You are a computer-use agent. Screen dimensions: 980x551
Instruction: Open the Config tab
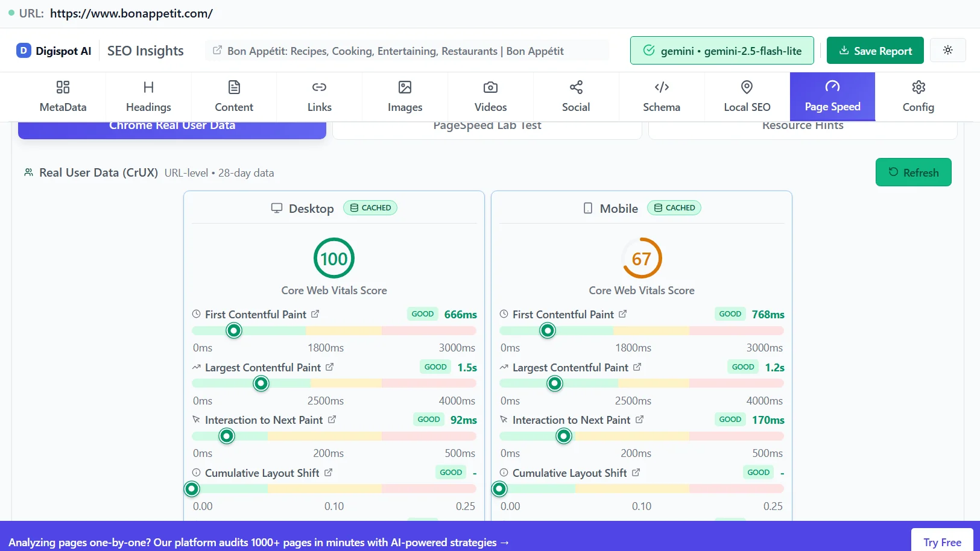click(918, 97)
